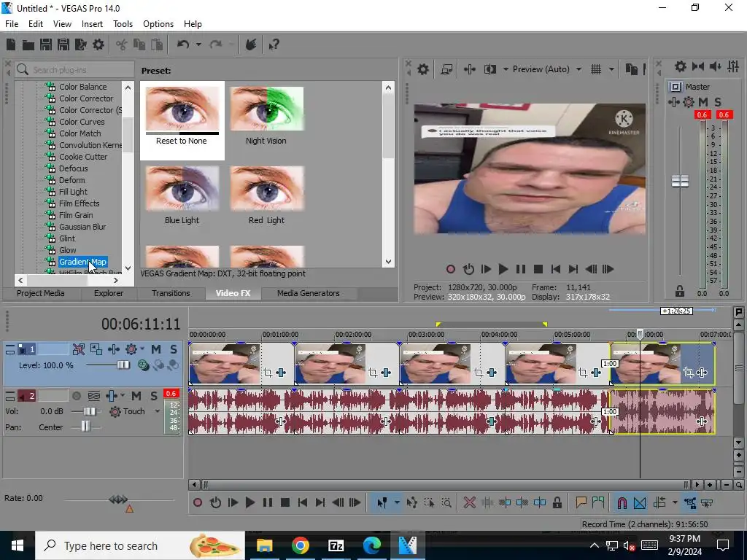
Task: Solo video track 1
Action: (174, 349)
